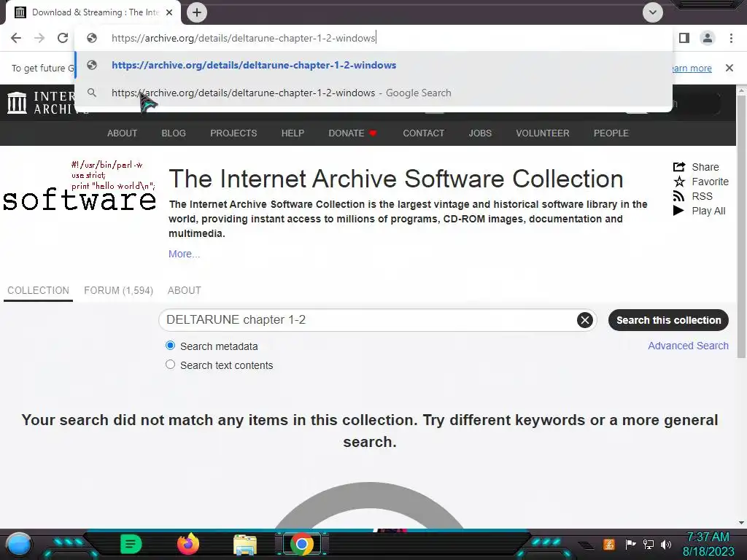
Task: Launch Firefox from the taskbar
Action: point(187,544)
